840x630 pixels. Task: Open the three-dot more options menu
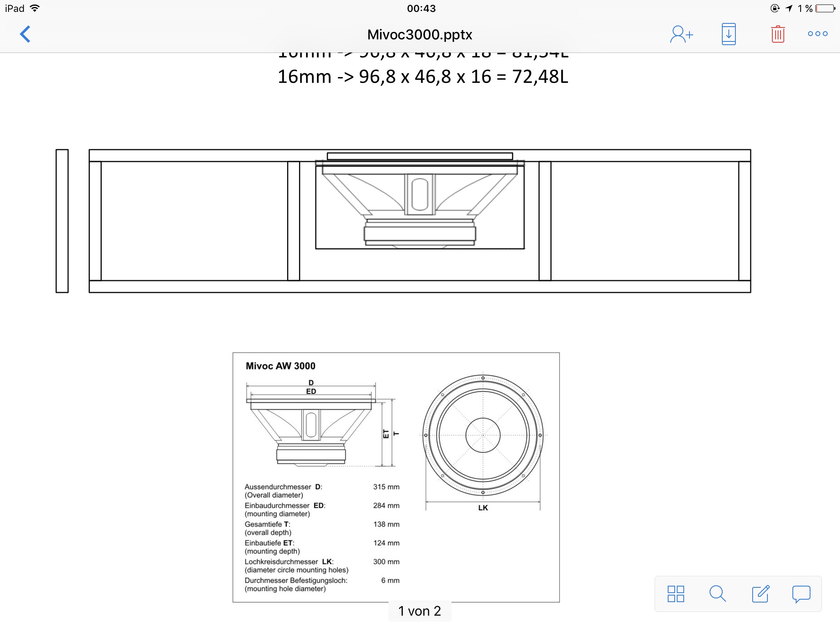pyautogui.click(x=817, y=34)
